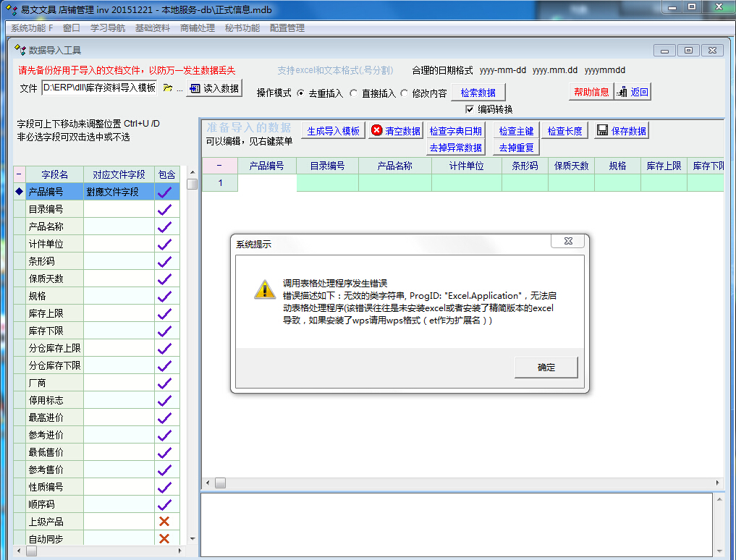Toggle the 产品名称 field include checkmark

tap(166, 226)
